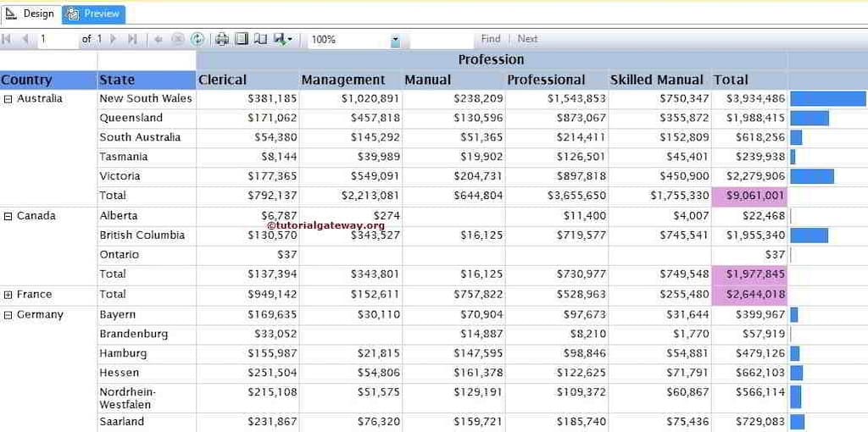This screenshot has width=868, height=432.
Task: Click the $757,822 France Manual total
Action: click(x=478, y=295)
